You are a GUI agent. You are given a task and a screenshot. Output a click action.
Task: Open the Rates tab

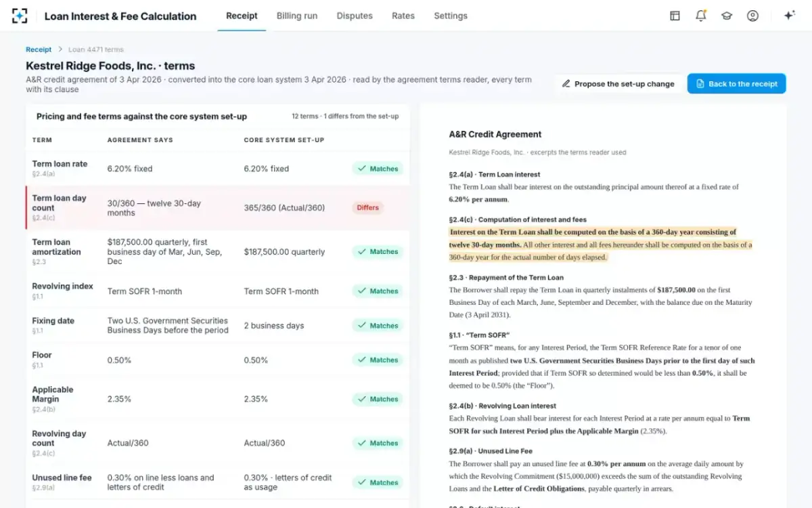click(x=403, y=16)
